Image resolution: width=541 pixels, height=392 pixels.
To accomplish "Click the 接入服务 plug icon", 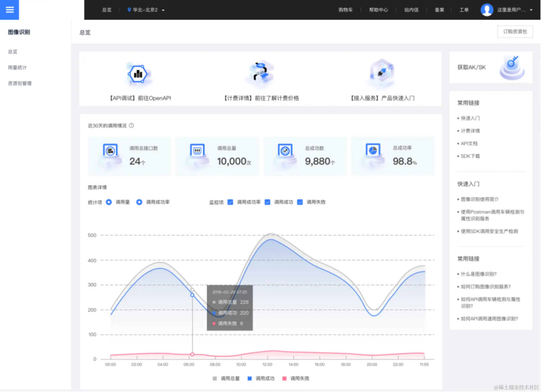I will [x=382, y=73].
